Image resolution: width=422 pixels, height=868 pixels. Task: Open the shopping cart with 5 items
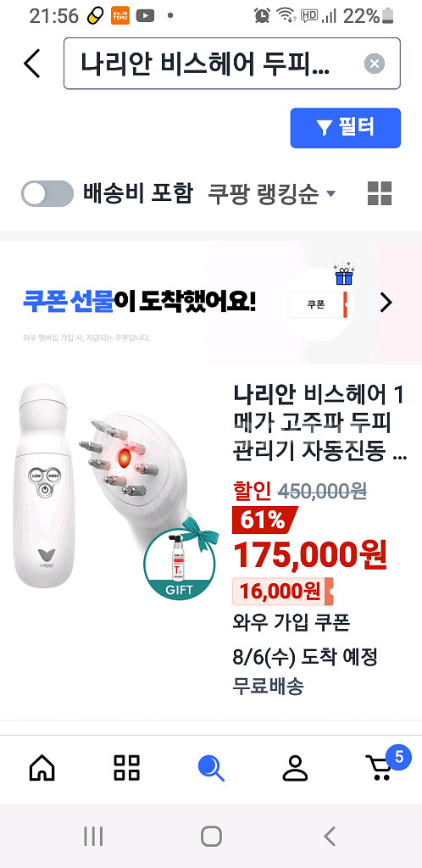(385, 765)
